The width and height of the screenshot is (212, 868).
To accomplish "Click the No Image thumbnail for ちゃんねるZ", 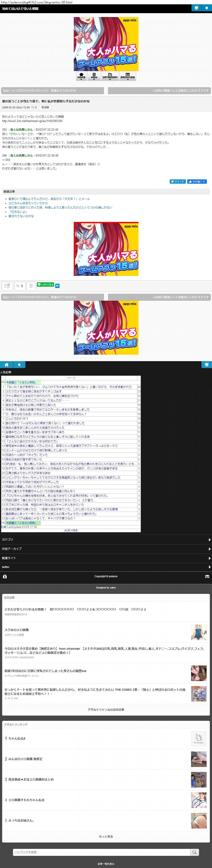I will point(199,739).
